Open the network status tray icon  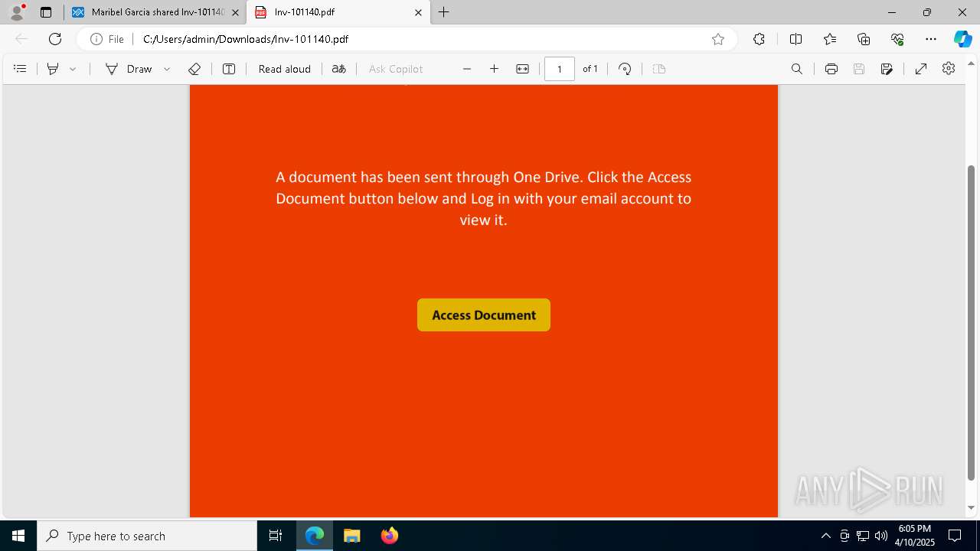pos(863,536)
